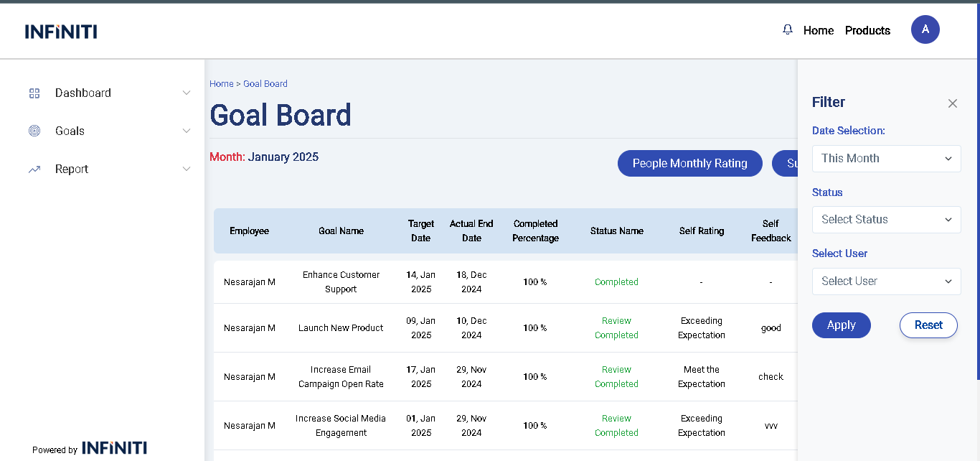980x461 pixels.
Task: Open the user avatar 'A' menu
Action: [925, 29]
